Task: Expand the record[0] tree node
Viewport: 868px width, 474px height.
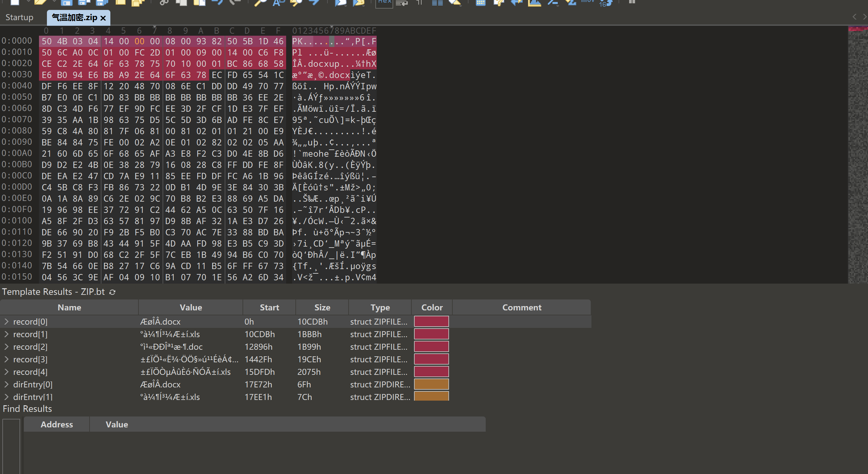Action: [x=6, y=322]
